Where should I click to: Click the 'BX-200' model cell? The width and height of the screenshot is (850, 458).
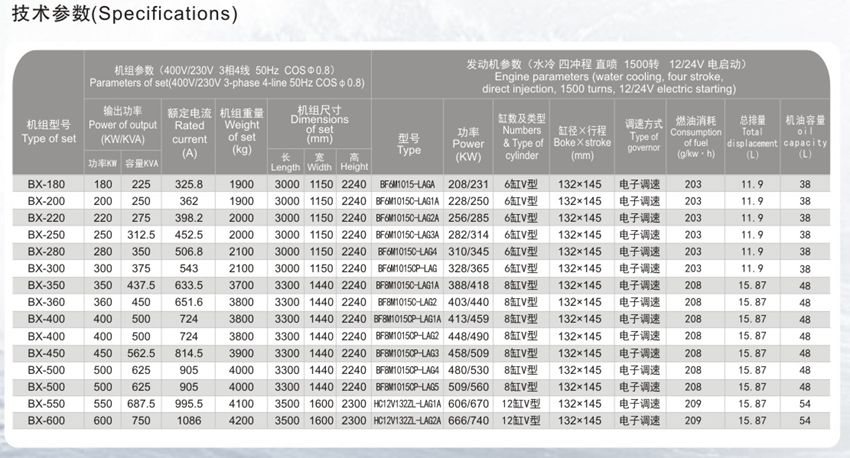[46, 201]
